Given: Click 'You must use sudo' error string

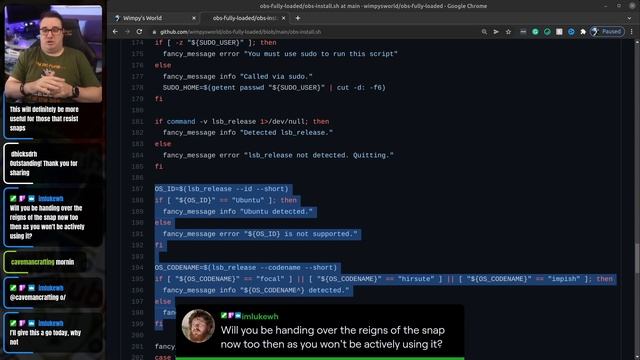Looking at the screenshot, I should point(322,54).
